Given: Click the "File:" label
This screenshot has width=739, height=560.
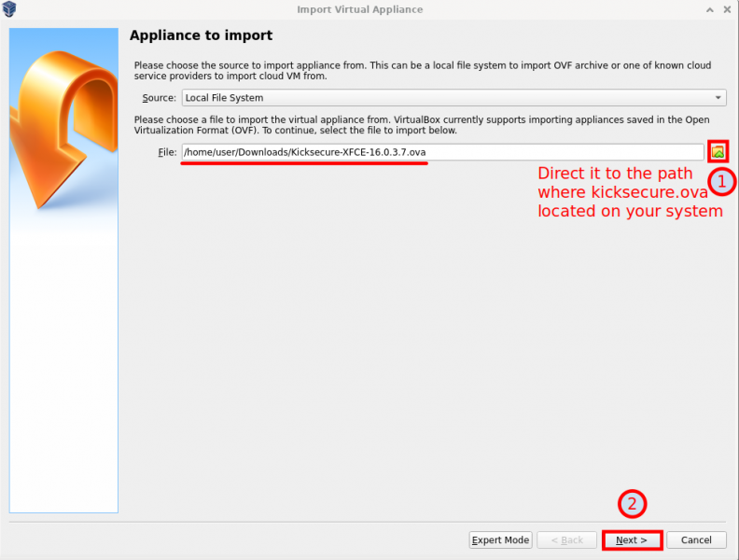Looking at the screenshot, I should (166, 152).
